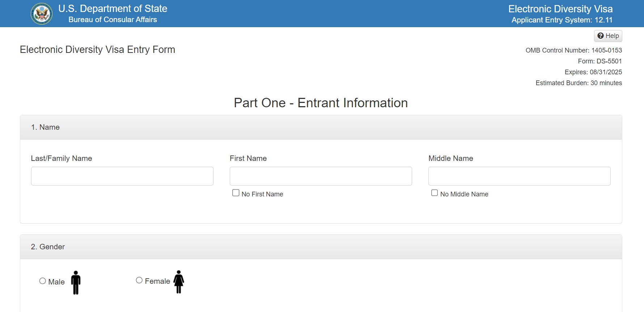Click the male figure silhouette icon
Screen dimensions: 644x312
coord(76,282)
